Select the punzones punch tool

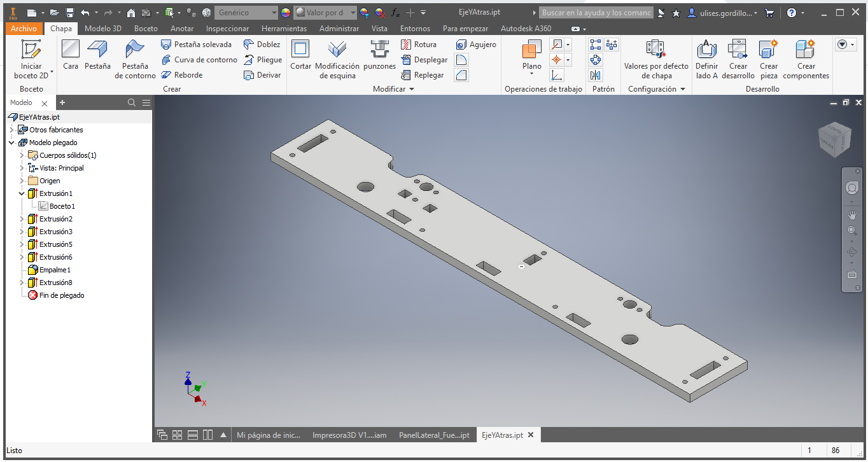[380, 55]
